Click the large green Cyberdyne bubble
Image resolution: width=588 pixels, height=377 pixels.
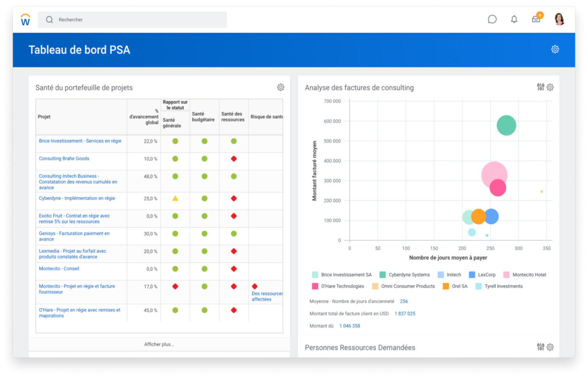pos(506,125)
